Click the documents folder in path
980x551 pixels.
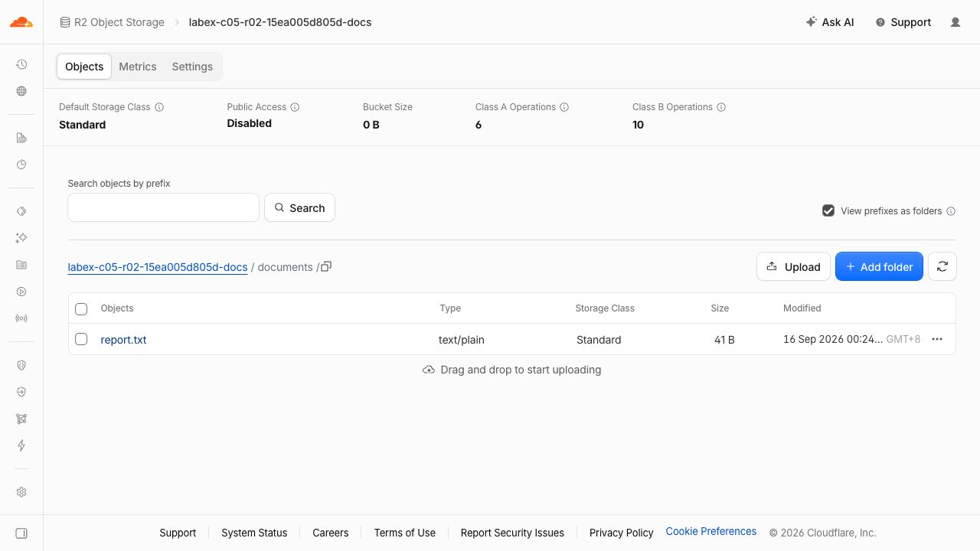[x=285, y=267]
